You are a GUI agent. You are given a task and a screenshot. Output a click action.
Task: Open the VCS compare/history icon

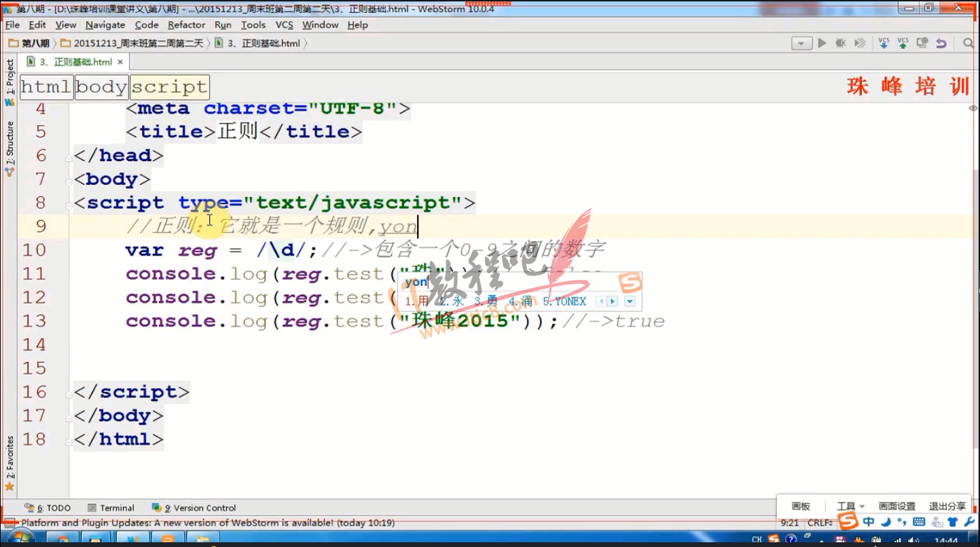(922, 43)
